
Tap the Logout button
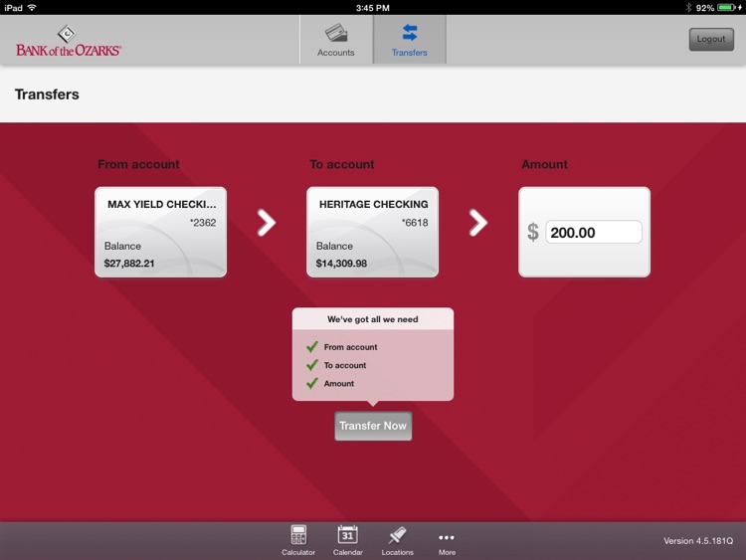click(711, 39)
